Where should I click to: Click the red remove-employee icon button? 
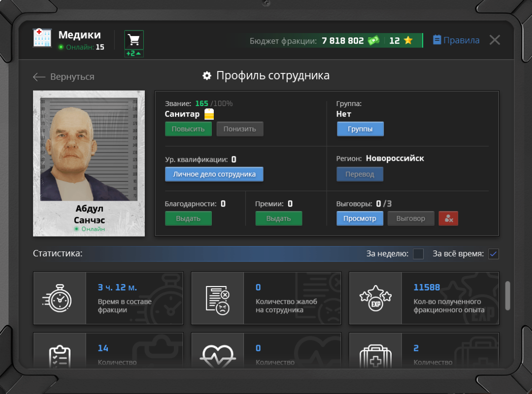click(448, 218)
